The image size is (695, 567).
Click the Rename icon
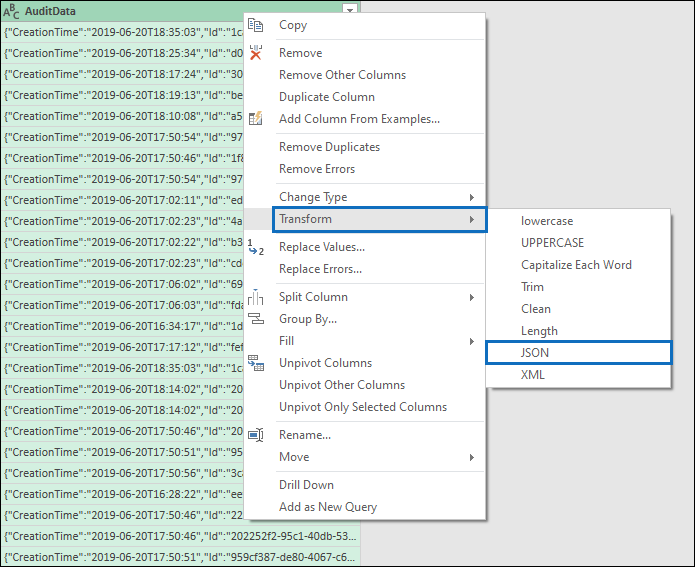256,435
